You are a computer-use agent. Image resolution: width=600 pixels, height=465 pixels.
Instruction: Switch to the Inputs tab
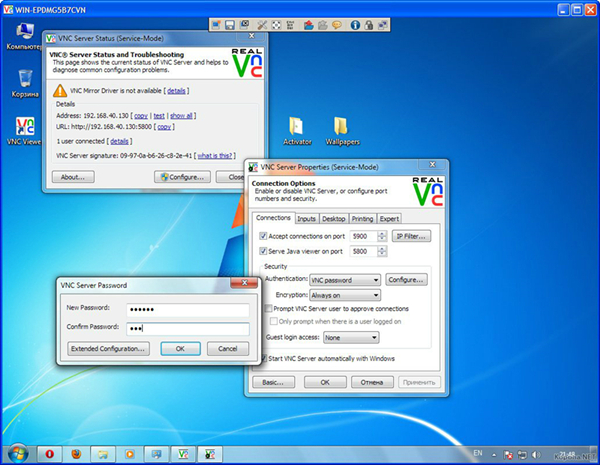pyautogui.click(x=306, y=218)
